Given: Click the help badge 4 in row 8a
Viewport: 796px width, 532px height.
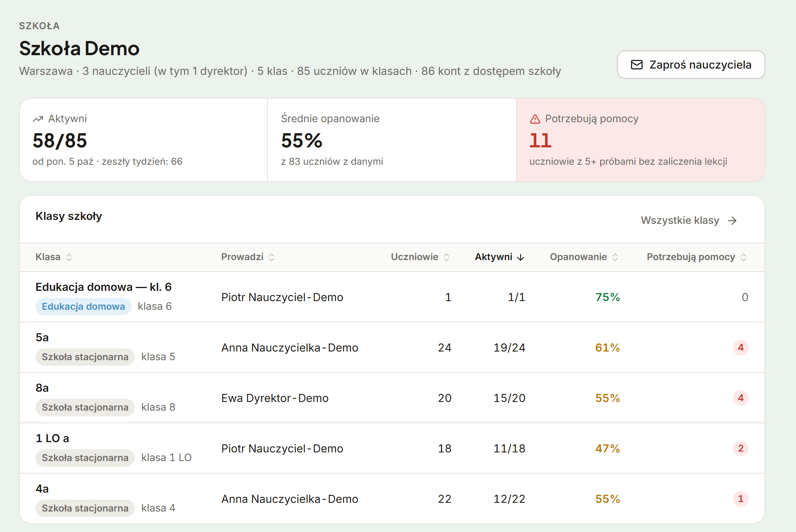Looking at the screenshot, I should [x=741, y=398].
